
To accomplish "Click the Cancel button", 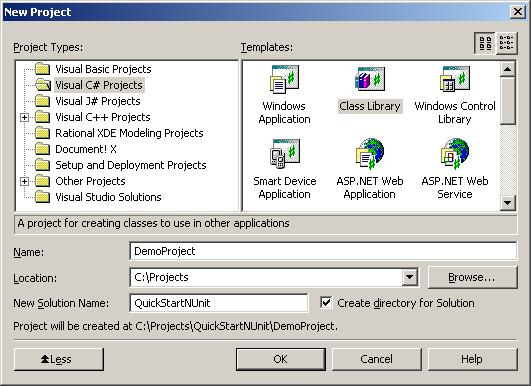I will (x=377, y=359).
